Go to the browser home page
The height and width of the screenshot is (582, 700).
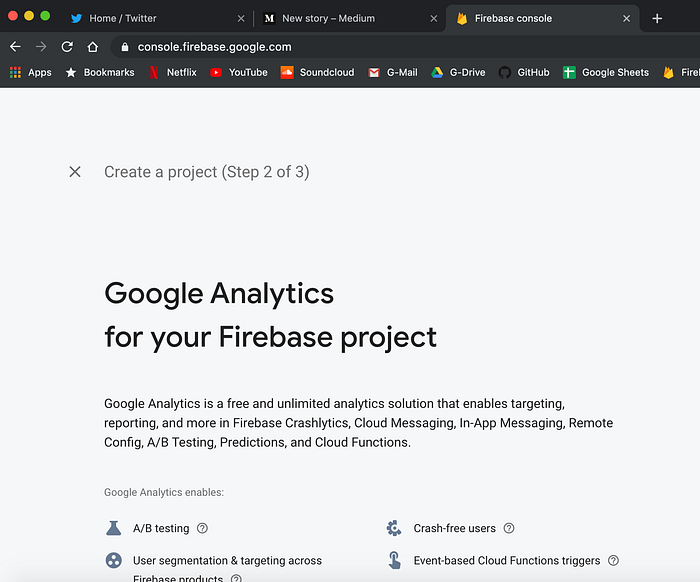[x=93, y=46]
